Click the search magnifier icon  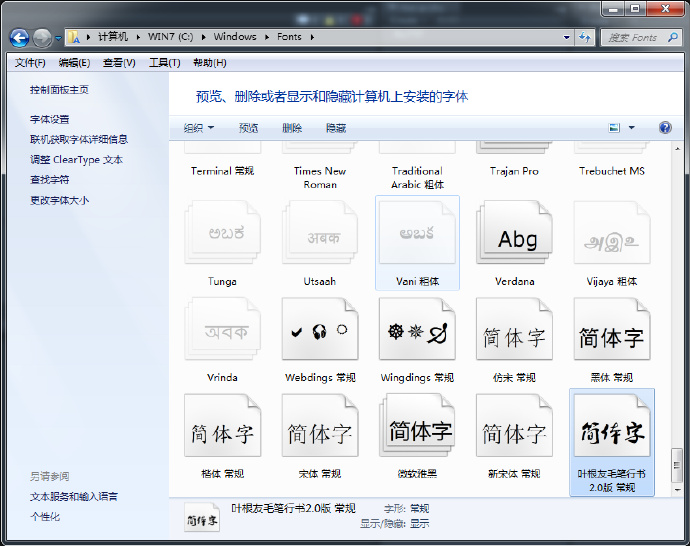pos(672,37)
